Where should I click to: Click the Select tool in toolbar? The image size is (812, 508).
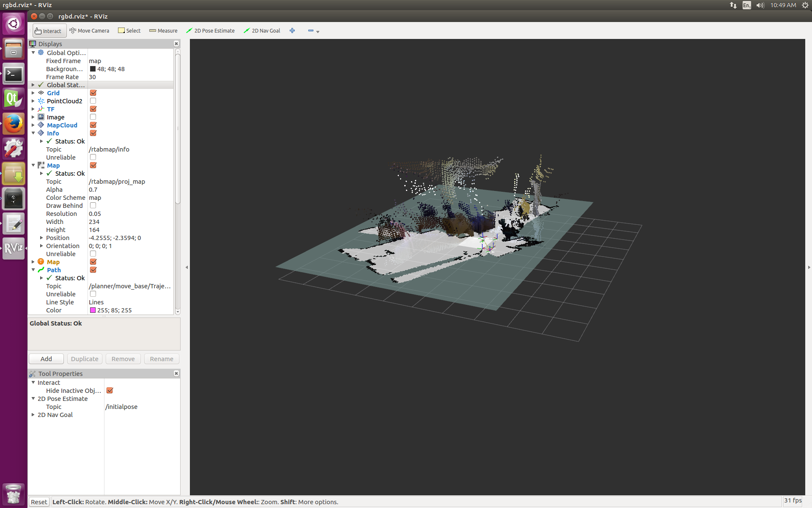129,31
